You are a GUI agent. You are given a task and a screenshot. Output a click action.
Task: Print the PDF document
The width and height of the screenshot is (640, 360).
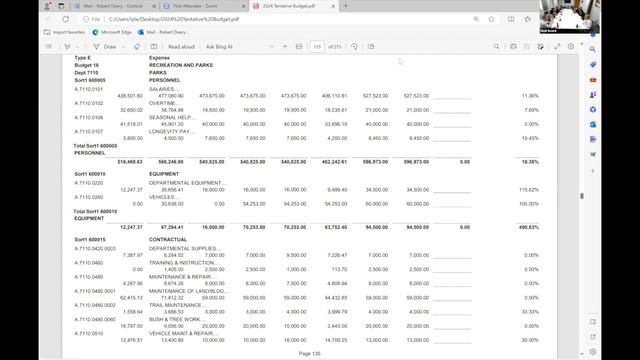click(513, 47)
